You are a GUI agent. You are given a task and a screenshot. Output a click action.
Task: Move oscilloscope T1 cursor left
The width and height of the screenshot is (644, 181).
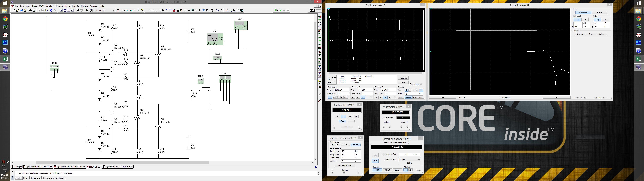pos(332,77)
